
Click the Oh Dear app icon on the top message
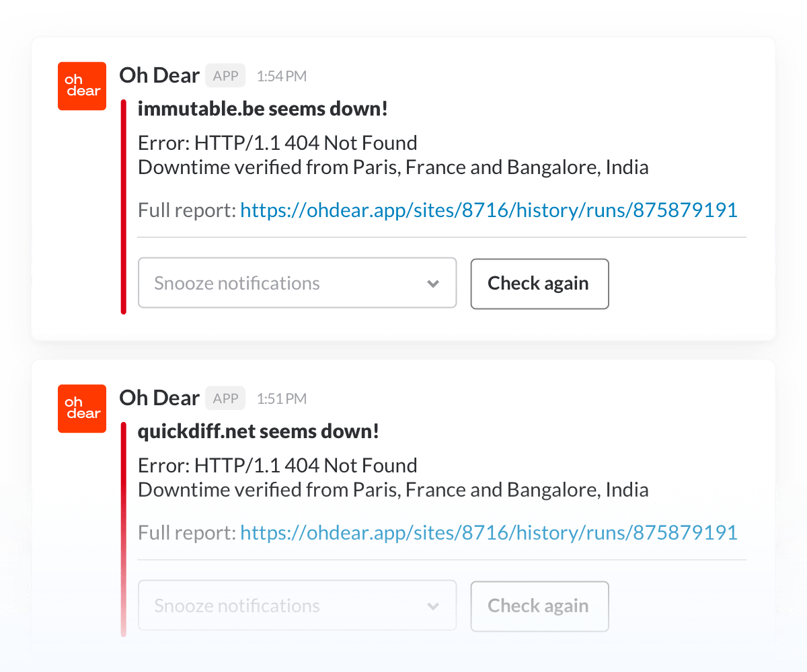point(81,86)
